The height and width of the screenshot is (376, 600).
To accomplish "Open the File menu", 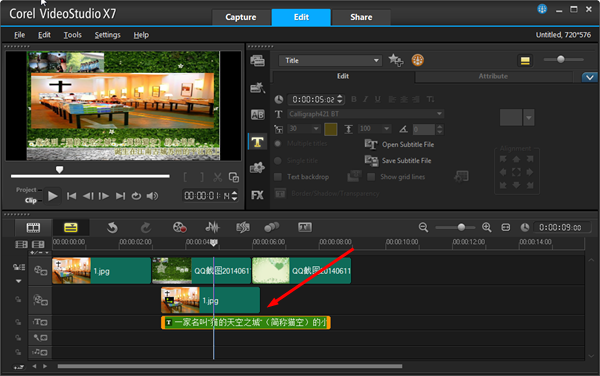I will [x=20, y=35].
